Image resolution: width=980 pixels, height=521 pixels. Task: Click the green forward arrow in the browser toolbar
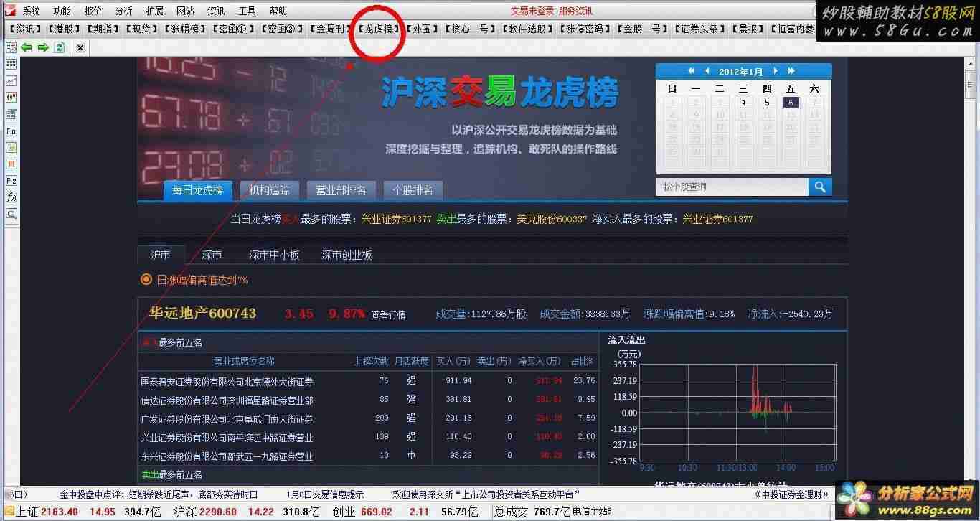pos(43,47)
